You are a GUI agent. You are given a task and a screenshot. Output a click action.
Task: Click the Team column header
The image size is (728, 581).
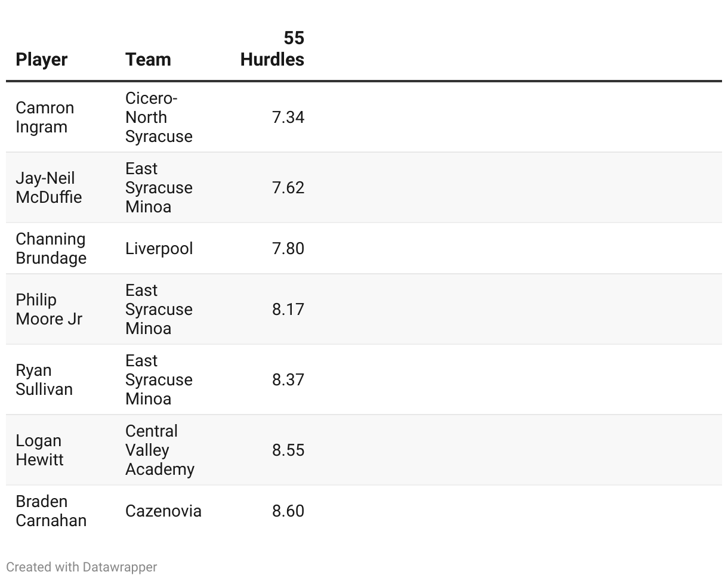148,60
